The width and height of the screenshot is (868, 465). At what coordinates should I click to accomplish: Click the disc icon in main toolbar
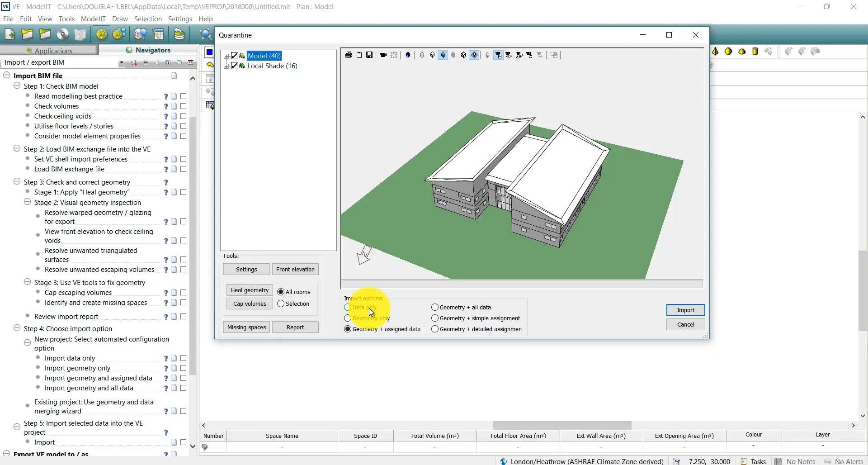(63, 34)
